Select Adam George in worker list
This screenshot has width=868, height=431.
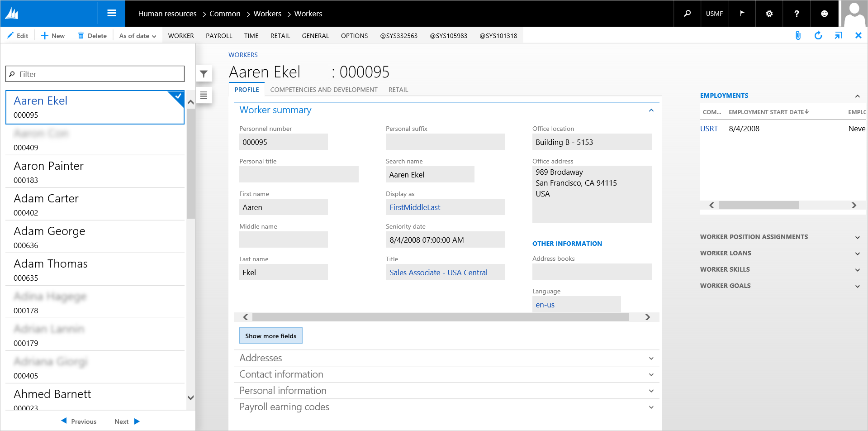click(x=95, y=237)
